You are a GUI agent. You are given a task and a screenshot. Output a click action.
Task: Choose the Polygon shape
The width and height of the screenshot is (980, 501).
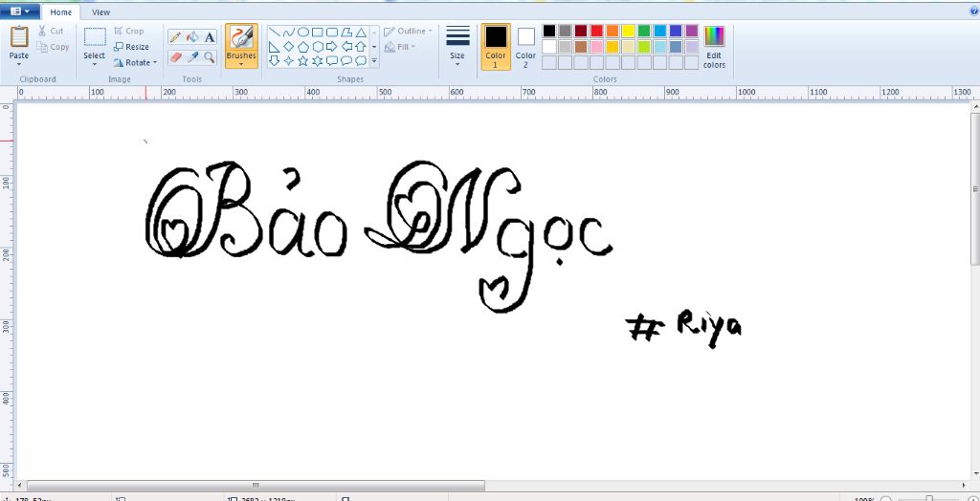click(x=346, y=32)
